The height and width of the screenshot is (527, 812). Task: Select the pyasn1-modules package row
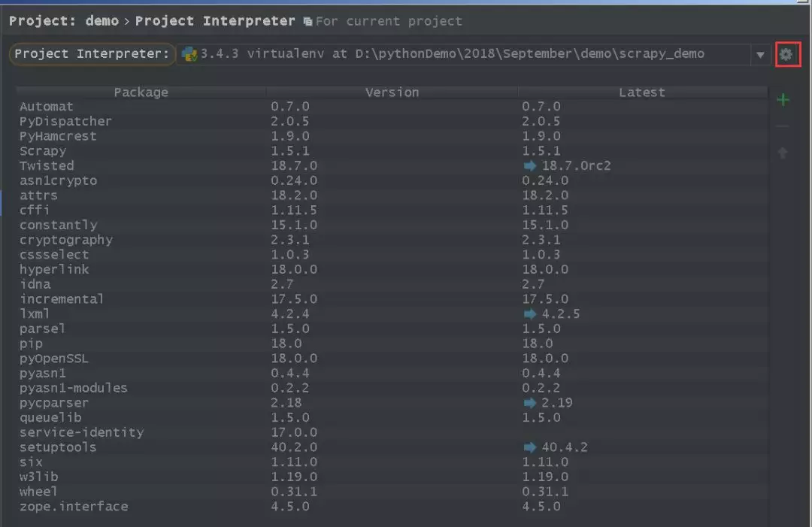tap(392, 388)
